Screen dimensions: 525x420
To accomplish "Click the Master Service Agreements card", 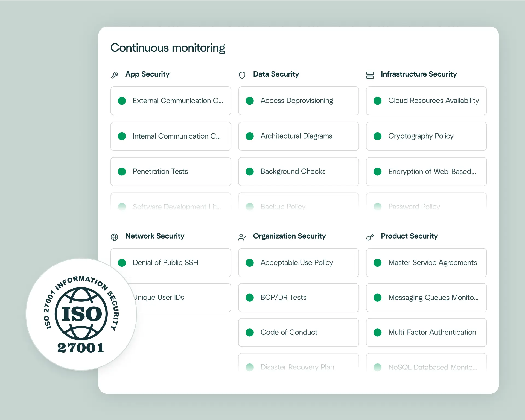I will coord(426,263).
